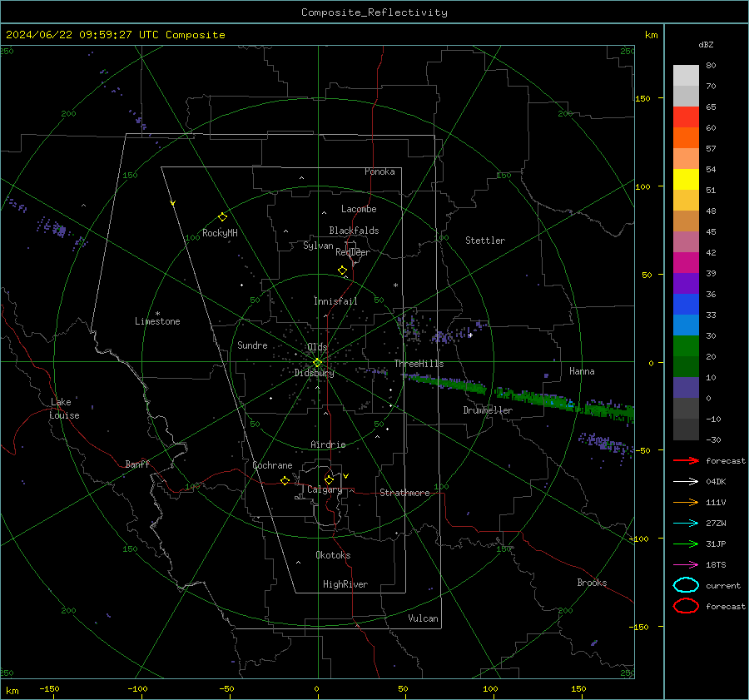Click the light blue 33 dBZ swatch
Screen dimensions: 749x700
click(686, 325)
